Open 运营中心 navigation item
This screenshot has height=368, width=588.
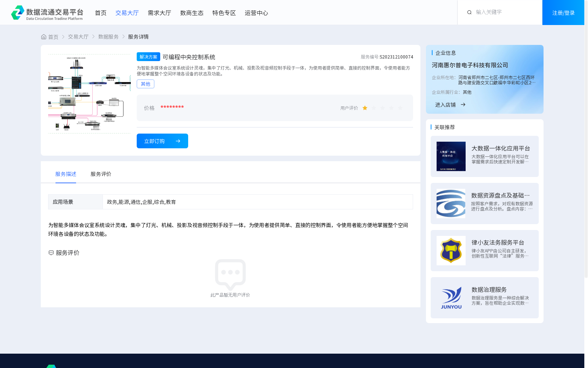[x=257, y=13]
